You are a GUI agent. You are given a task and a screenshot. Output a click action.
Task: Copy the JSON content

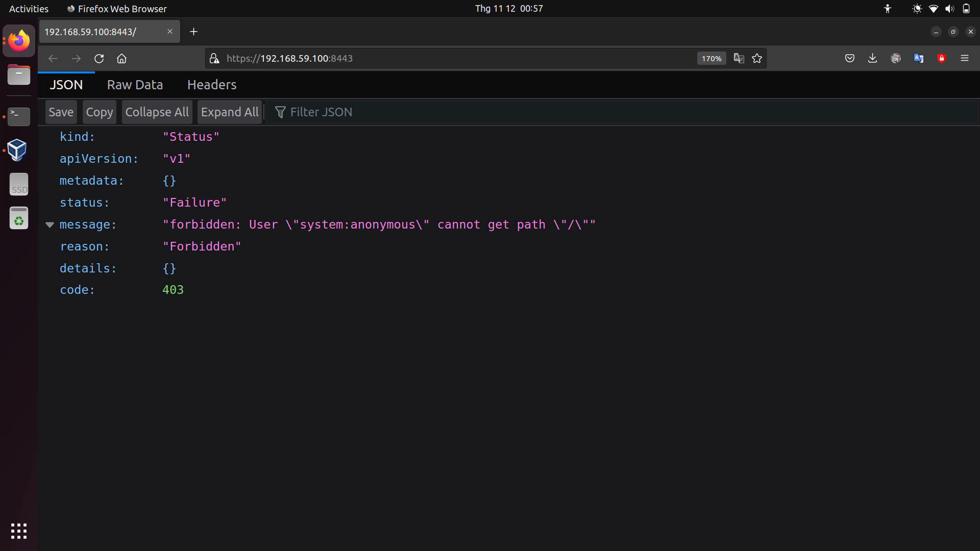(100, 112)
